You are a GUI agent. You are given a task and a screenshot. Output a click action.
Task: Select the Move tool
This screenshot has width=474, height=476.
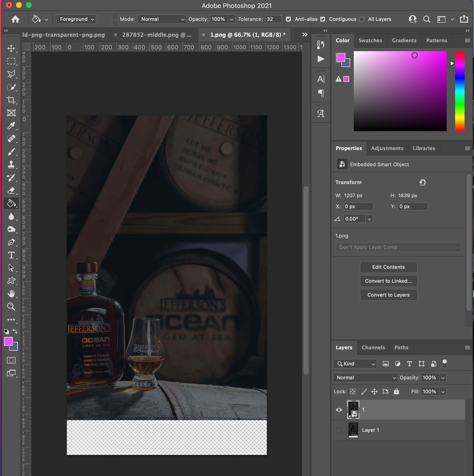point(11,48)
